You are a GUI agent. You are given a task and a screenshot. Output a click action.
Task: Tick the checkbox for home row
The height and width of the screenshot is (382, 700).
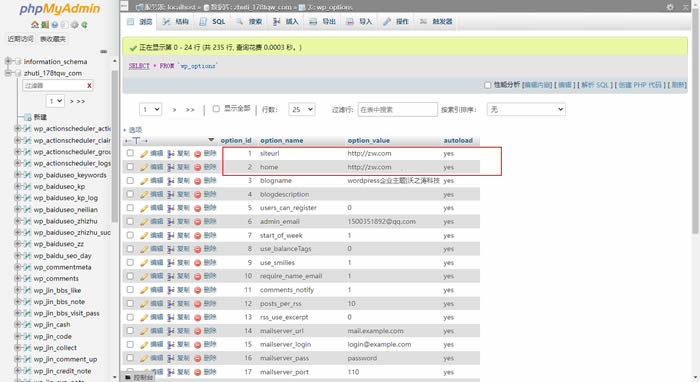pos(130,166)
